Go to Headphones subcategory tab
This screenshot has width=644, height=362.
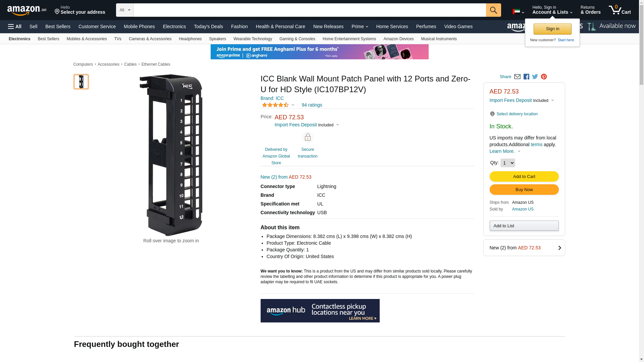coord(190,39)
